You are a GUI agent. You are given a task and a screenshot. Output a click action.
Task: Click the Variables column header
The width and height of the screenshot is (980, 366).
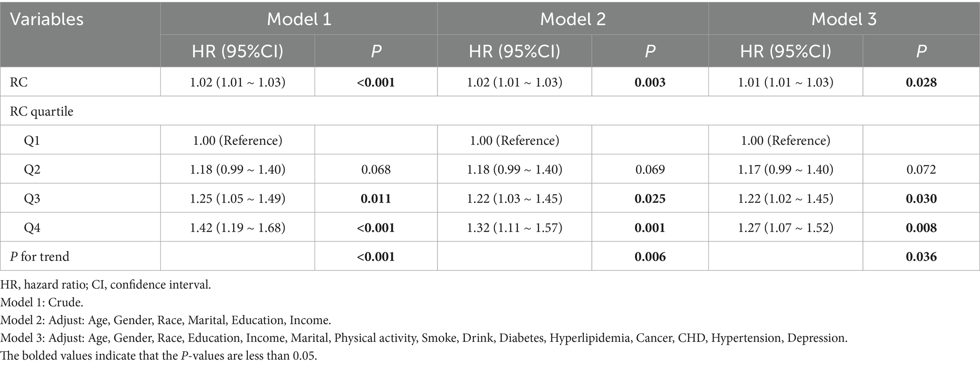(46, 19)
